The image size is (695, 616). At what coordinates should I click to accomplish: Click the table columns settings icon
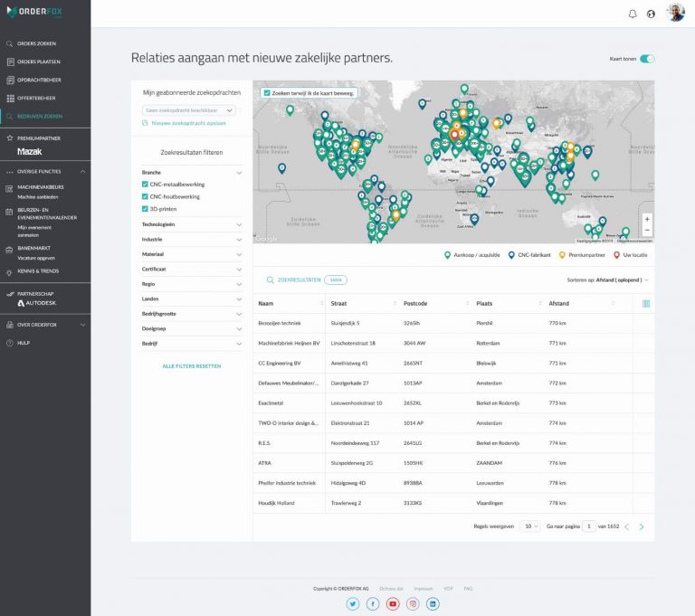(x=646, y=303)
